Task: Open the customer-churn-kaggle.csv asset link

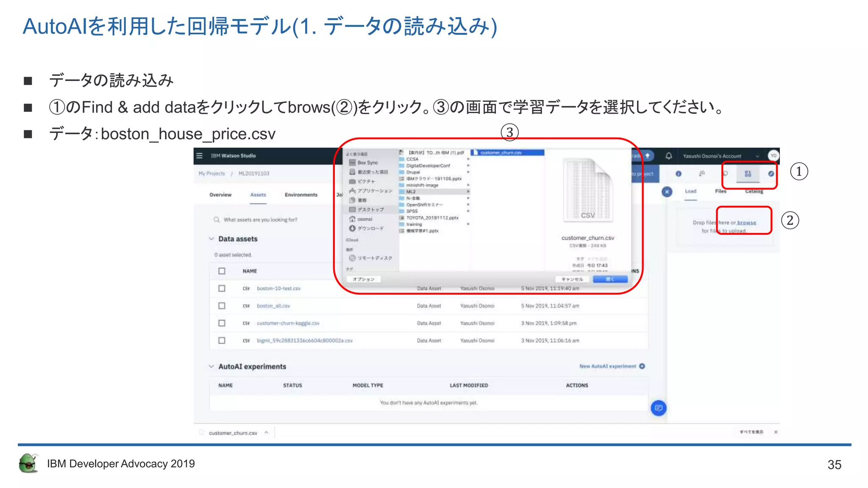Action: (288, 323)
